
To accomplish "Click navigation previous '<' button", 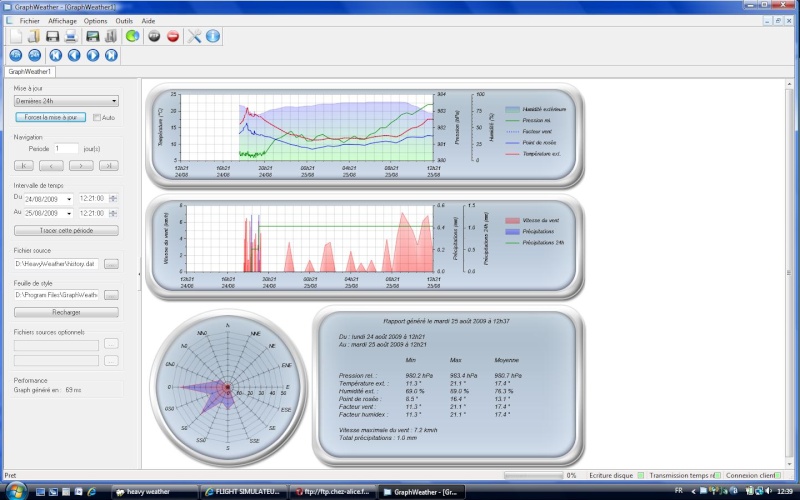I will tap(52, 165).
